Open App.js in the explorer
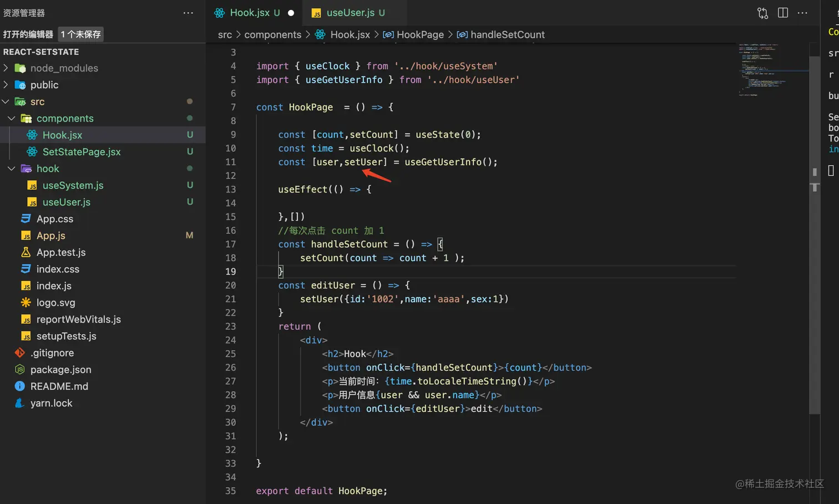 [x=103, y=236]
